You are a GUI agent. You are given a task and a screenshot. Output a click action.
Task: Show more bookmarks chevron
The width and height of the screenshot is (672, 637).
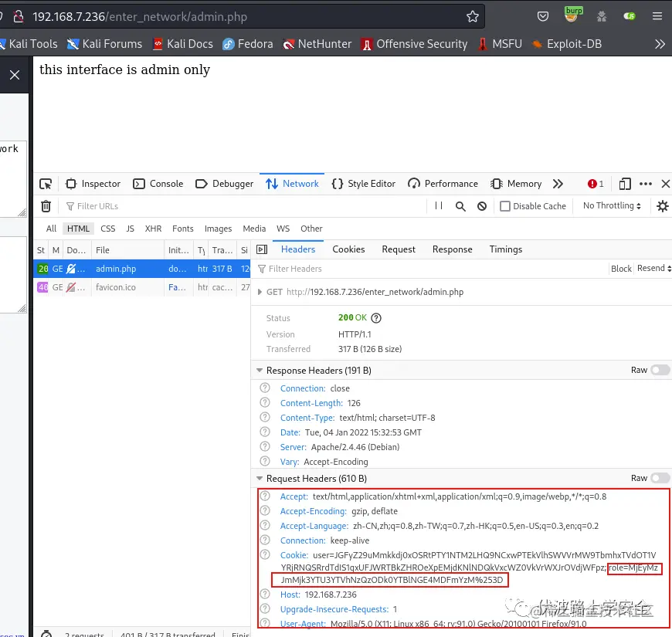pyautogui.click(x=660, y=44)
